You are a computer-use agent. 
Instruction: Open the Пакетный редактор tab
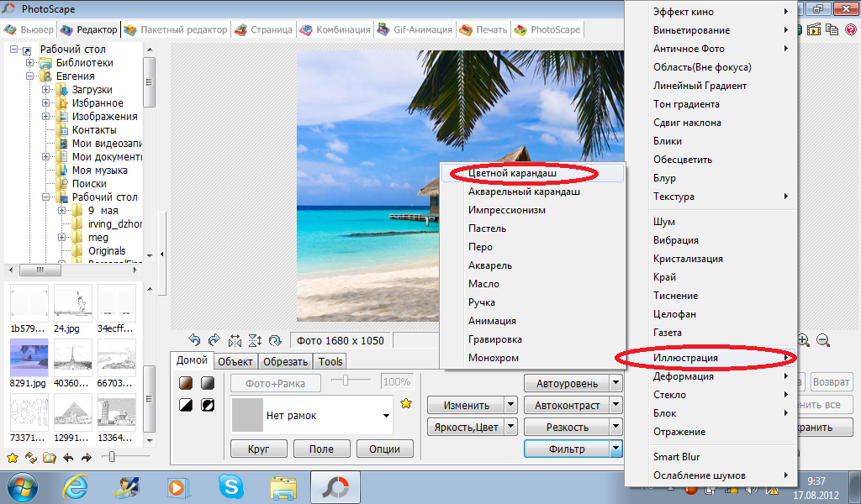175,29
